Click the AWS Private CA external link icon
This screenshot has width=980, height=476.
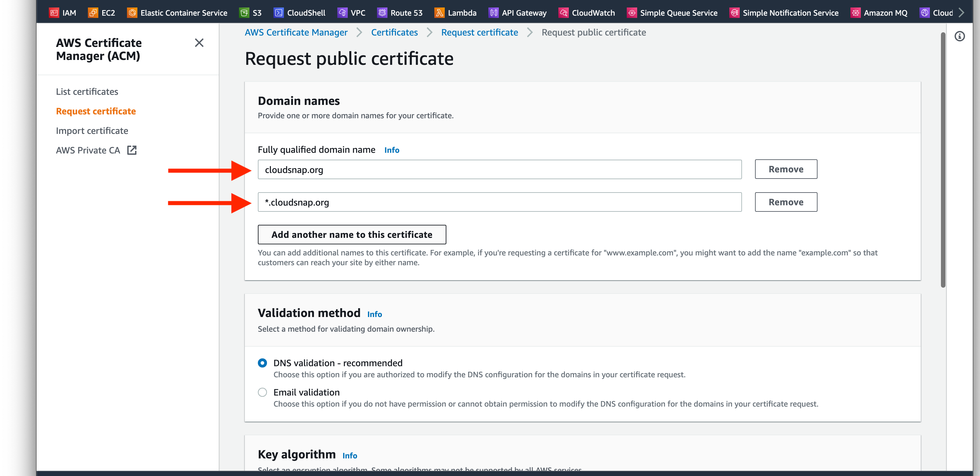[132, 150]
